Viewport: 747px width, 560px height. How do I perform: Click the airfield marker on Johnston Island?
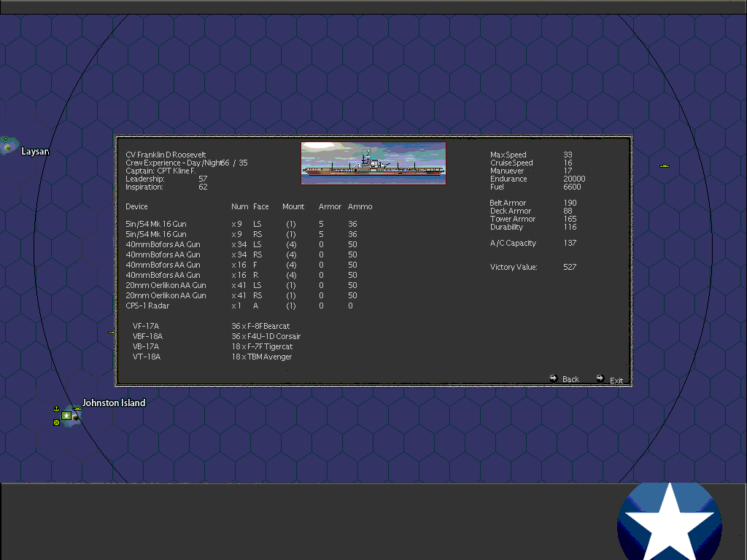pyautogui.click(x=75, y=418)
